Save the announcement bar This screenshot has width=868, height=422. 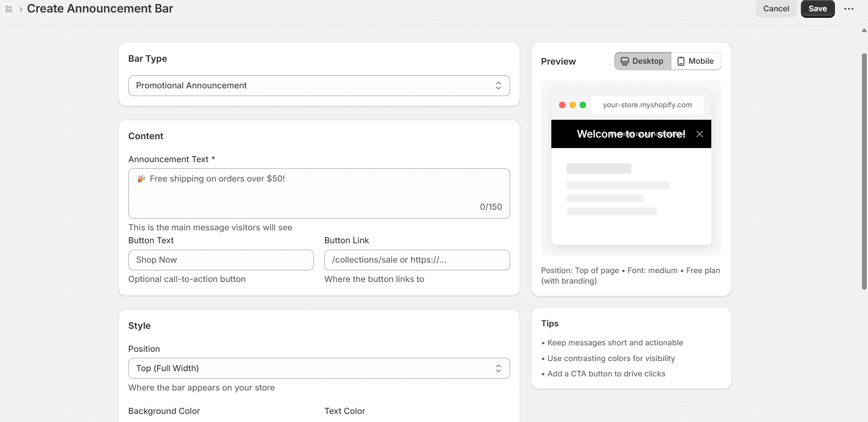coord(818,8)
